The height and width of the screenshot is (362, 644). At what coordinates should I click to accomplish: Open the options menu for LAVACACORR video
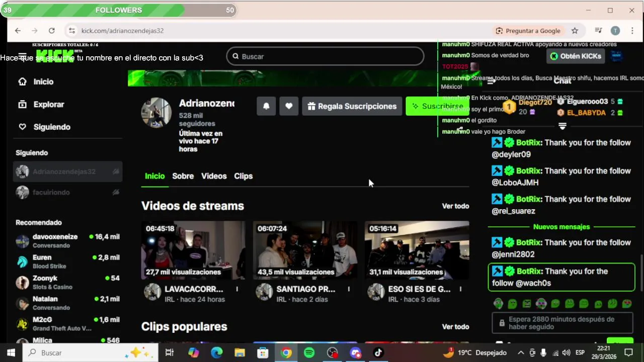237,289
